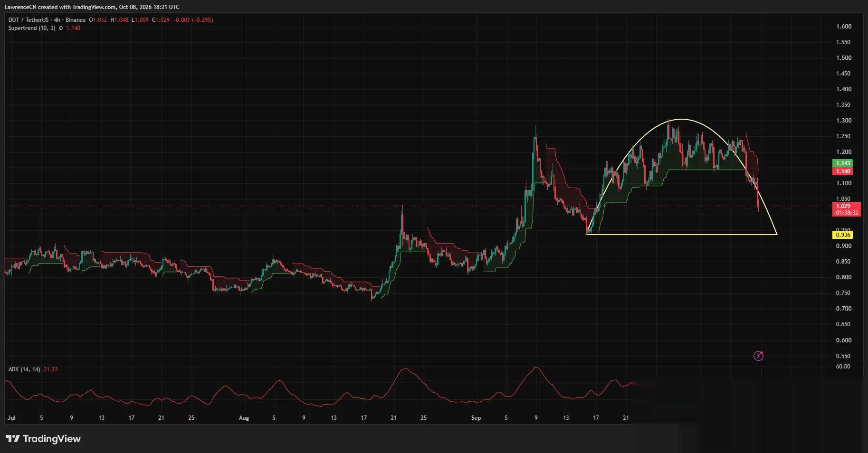Click the 1.300 price axis label

point(844,121)
